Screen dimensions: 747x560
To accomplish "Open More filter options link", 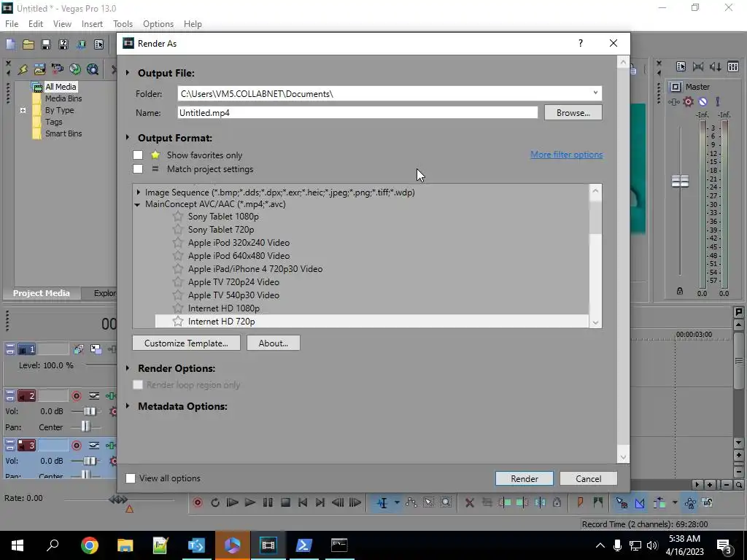I will [x=566, y=155].
